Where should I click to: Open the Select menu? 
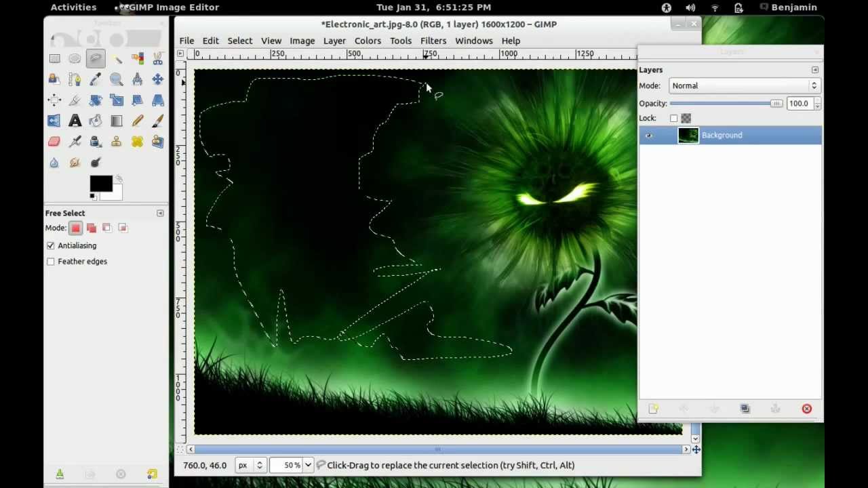click(239, 41)
